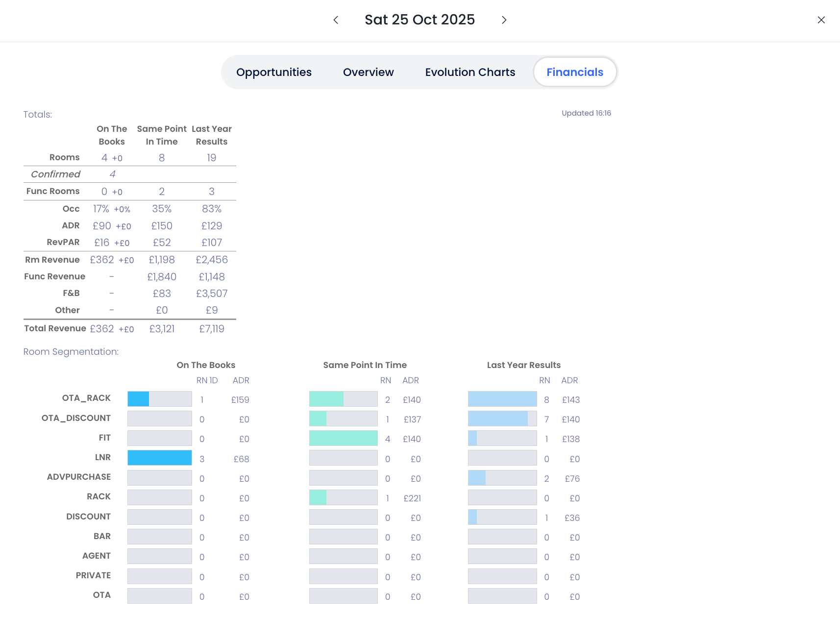
Task: Go to previous day using left chevron
Action: point(336,20)
